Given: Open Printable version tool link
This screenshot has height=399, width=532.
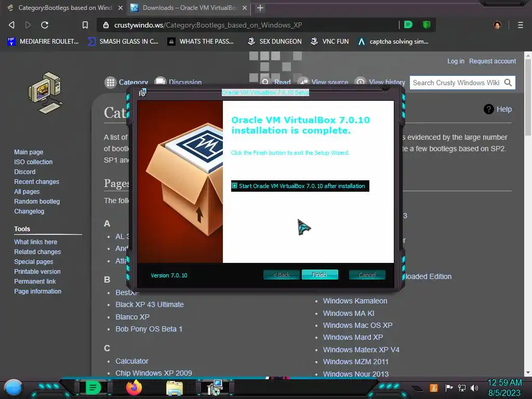Looking at the screenshot, I should [x=37, y=271].
